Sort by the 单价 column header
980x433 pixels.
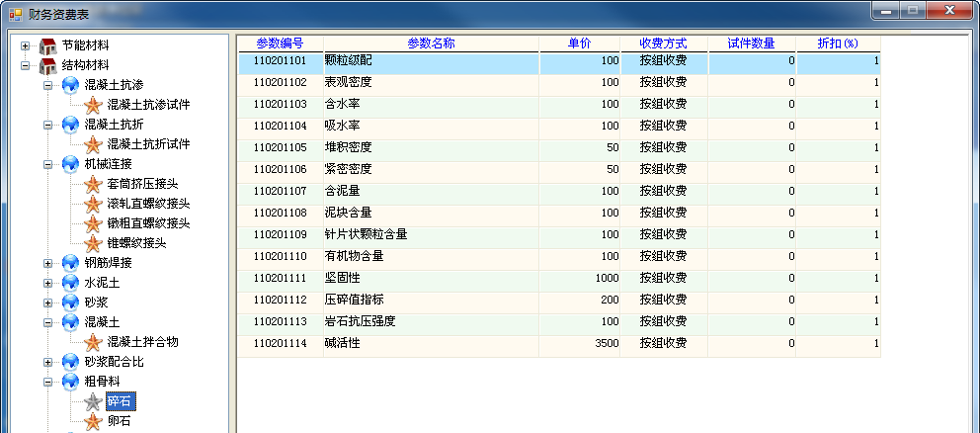580,43
